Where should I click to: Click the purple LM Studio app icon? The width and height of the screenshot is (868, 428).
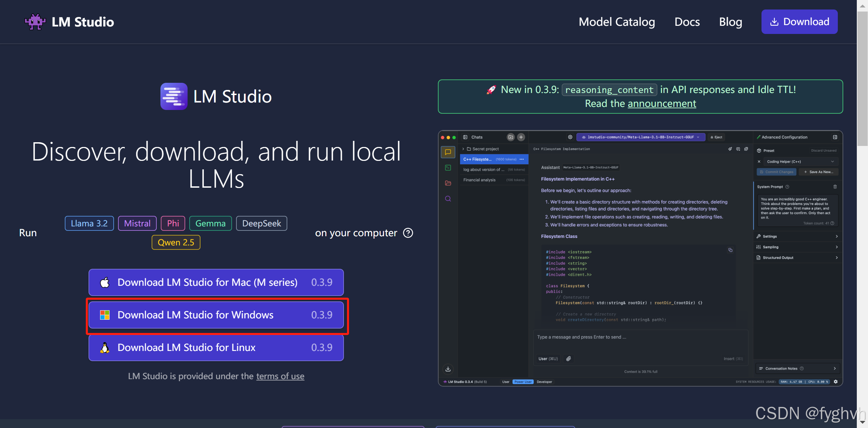click(174, 96)
